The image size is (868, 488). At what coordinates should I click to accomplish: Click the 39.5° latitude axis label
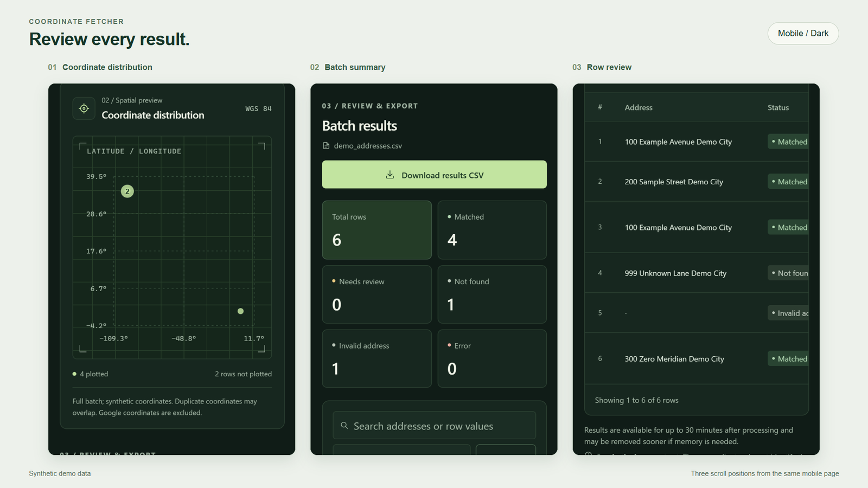point(97,177)
